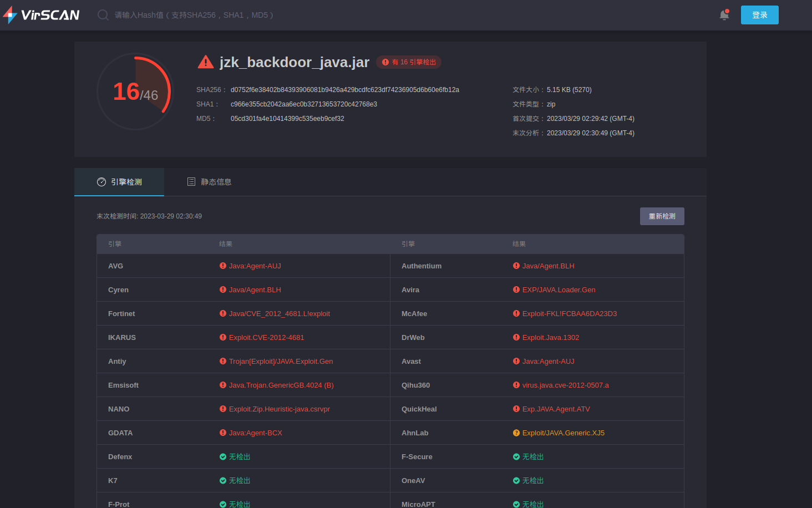The height and width of the screenshot is (508, 812).
Task: Click the Exploit/JAVA.Generic.XJ5 result
Action: [564, 433]
